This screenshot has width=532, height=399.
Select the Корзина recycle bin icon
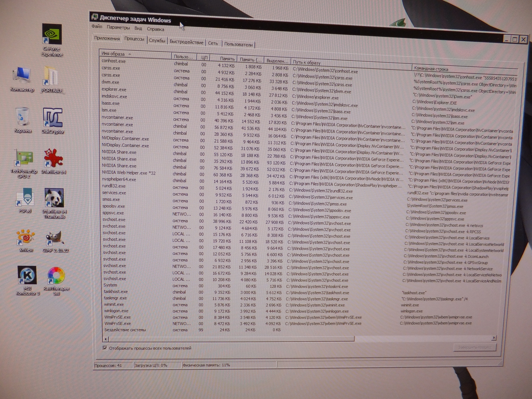coord(23,120)
